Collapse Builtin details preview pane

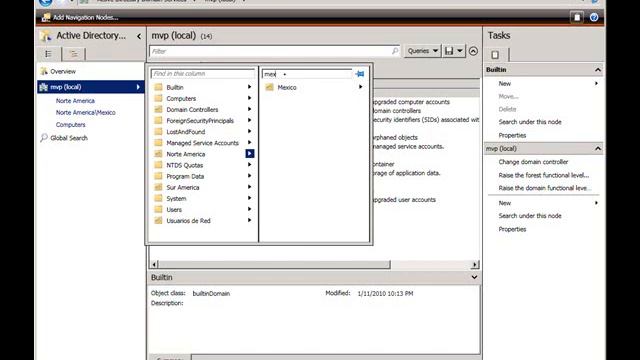pyautogui.click(x=474, y=277)
